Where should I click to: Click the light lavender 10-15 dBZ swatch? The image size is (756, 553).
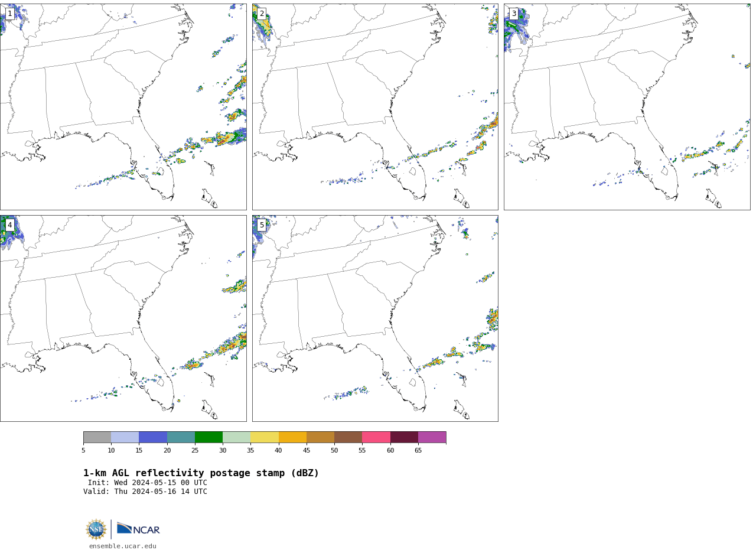pyautogui.click(x=125, y=437)
